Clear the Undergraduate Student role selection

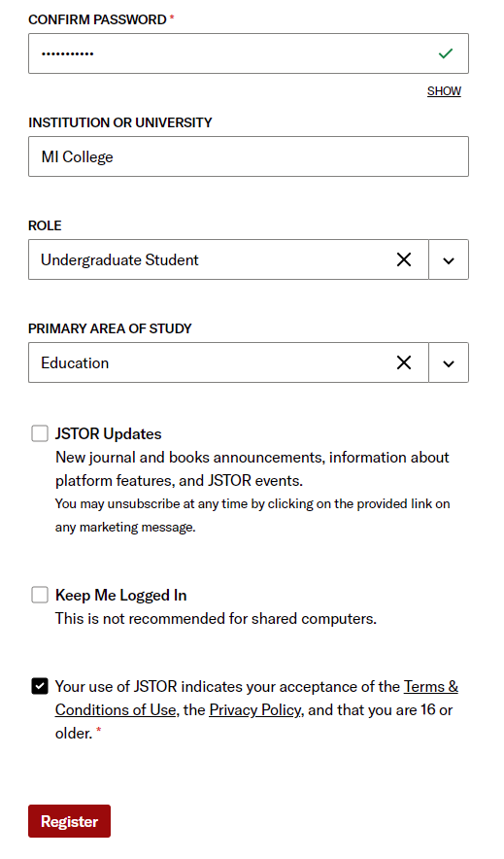(404, 259)
